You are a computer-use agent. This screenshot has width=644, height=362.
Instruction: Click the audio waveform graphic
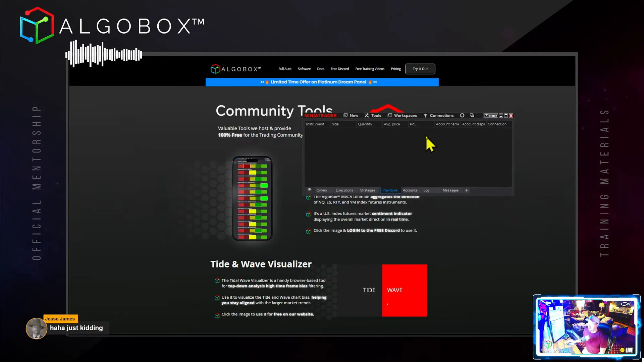point(104,54)
